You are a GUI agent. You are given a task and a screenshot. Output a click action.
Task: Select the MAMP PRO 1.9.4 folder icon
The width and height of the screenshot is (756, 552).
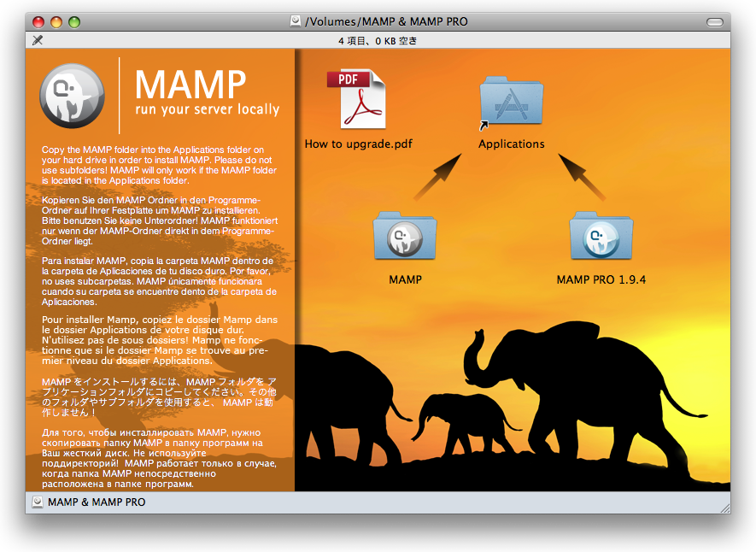[x=601, y=237]
